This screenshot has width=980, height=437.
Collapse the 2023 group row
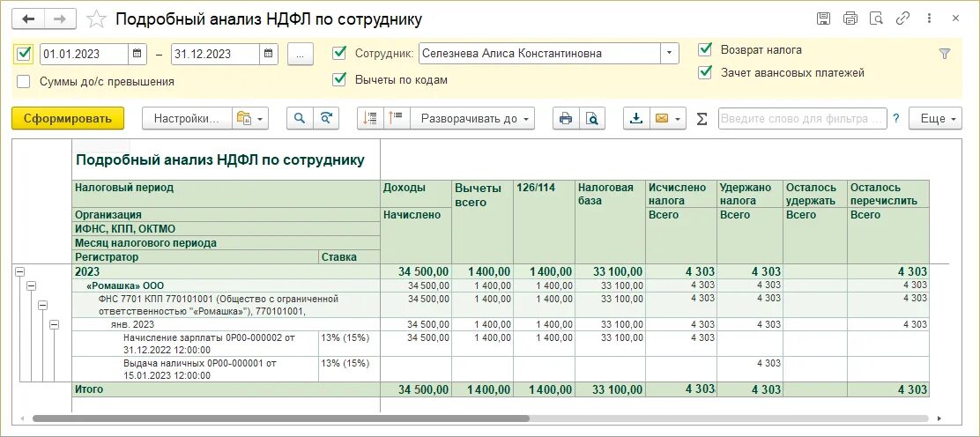pos(19,272)
